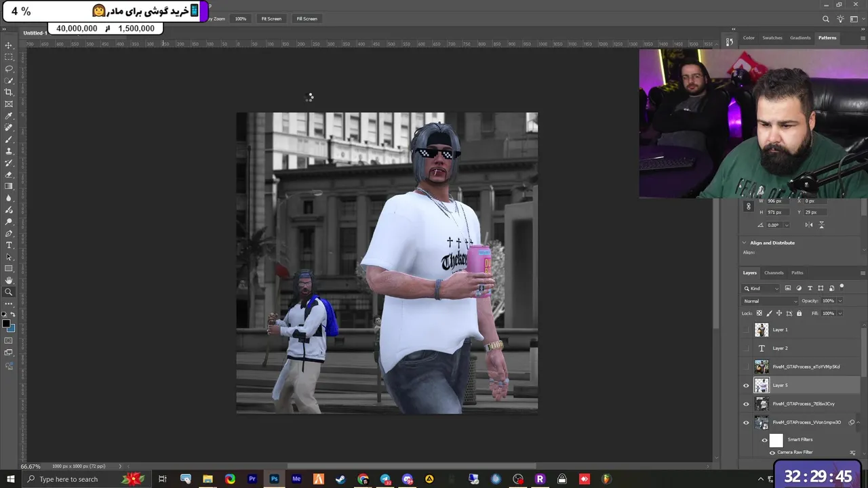Lock layer position
The height and width of the screenshot is (488, 868).
(779, 313)
